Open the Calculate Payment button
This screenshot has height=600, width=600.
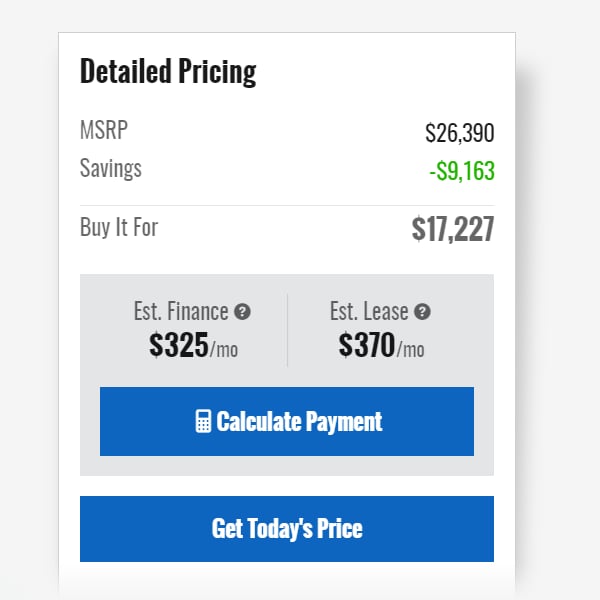click(x=287, y=421)
